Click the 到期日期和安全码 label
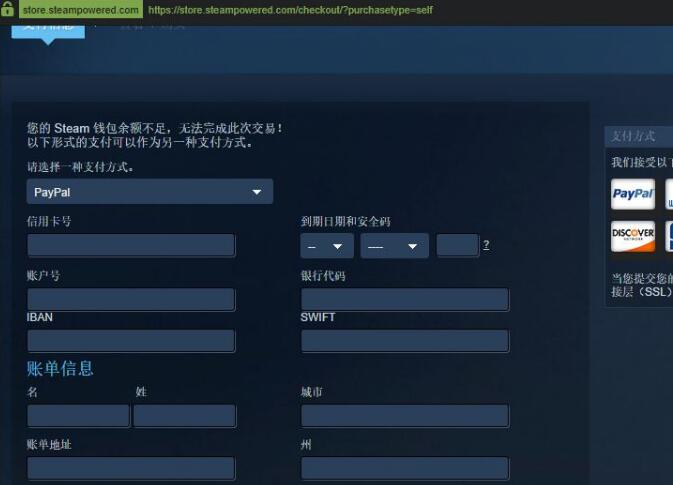Image resolution: width=673 pixels, height=485 pixels. point(346,221)
